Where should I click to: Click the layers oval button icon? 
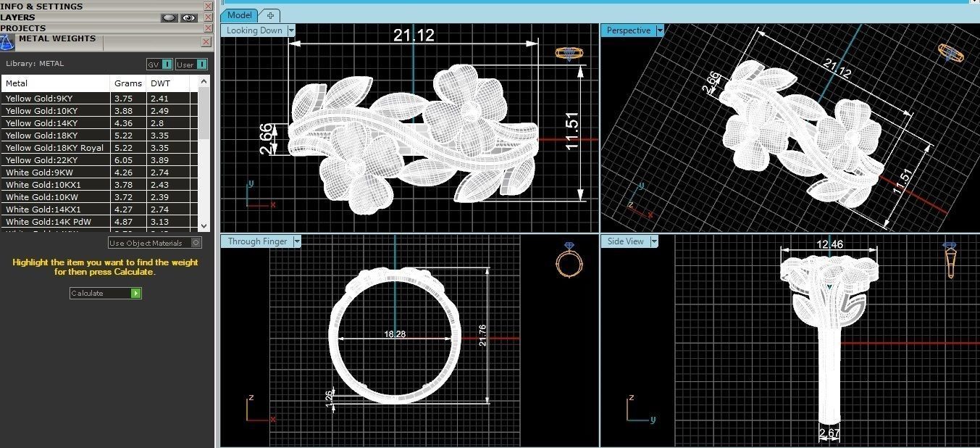(x=169, y=17)
